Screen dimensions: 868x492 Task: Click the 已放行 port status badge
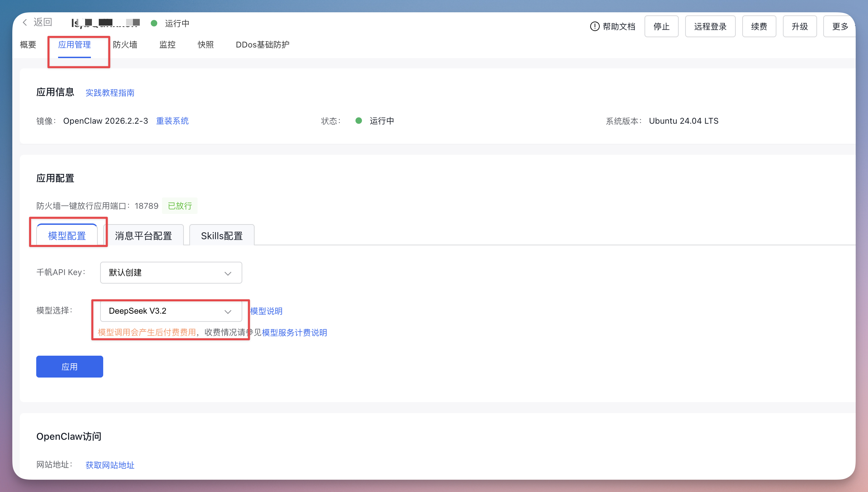[179, 206]
